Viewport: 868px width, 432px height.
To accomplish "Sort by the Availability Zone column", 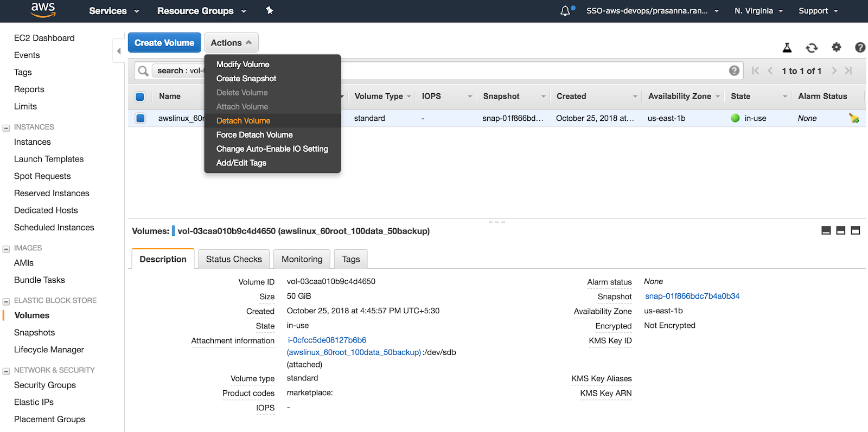I will click(679, 96).
